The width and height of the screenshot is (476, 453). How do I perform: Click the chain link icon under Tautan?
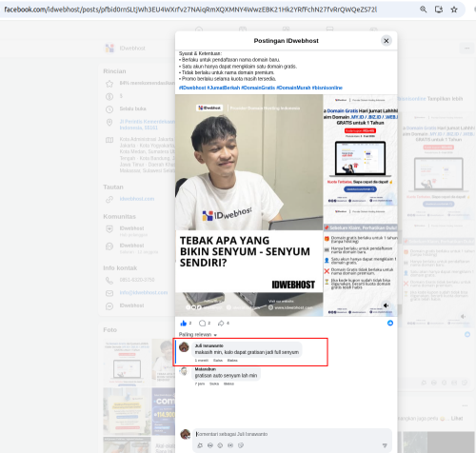pos(109,200)
